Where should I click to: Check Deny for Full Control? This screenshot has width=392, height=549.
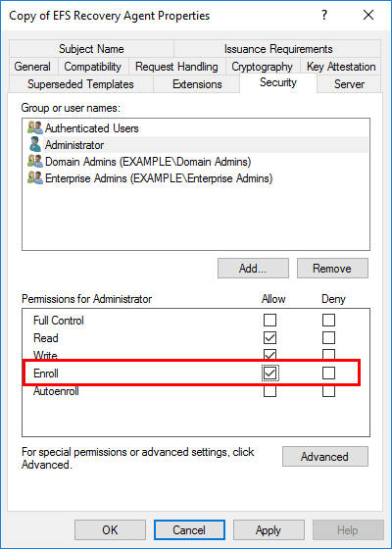pyautogui.click(x=328, y=320)
